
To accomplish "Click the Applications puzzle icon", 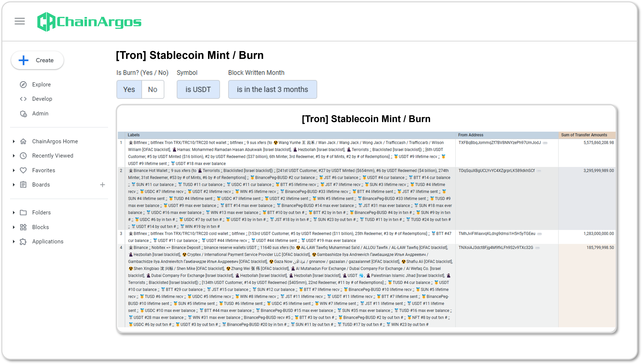I will 23,241.
